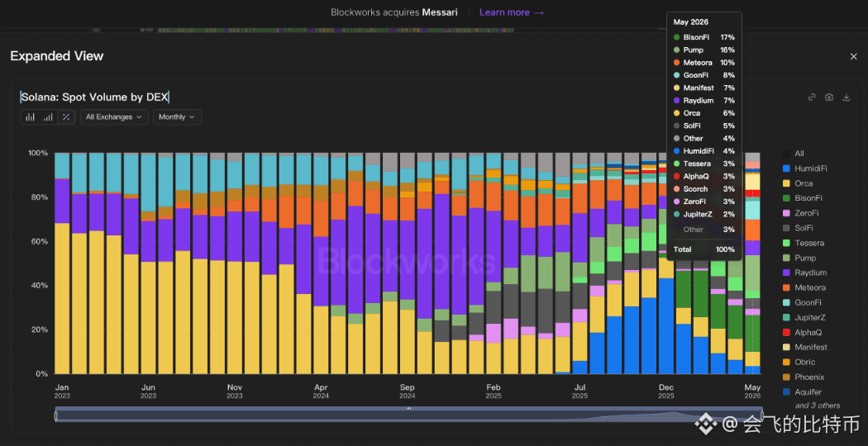
Task: Toggle BisonFi in the chart legend
Action: (802, 198)
